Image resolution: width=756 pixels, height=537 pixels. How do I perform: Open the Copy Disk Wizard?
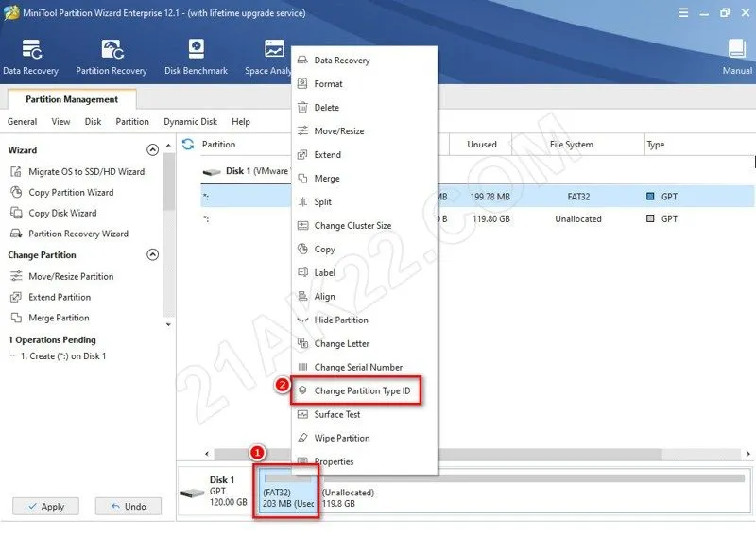[x=62, y=214]
